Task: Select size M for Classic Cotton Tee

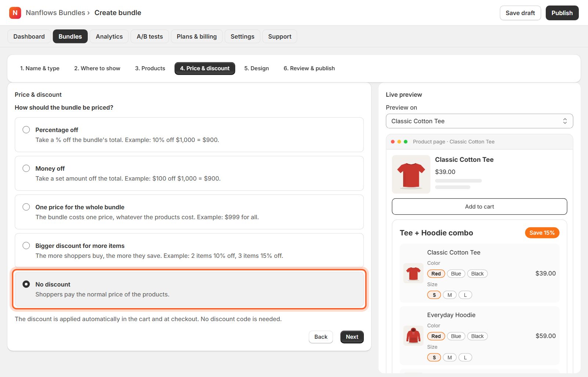Action: (449, 295)
